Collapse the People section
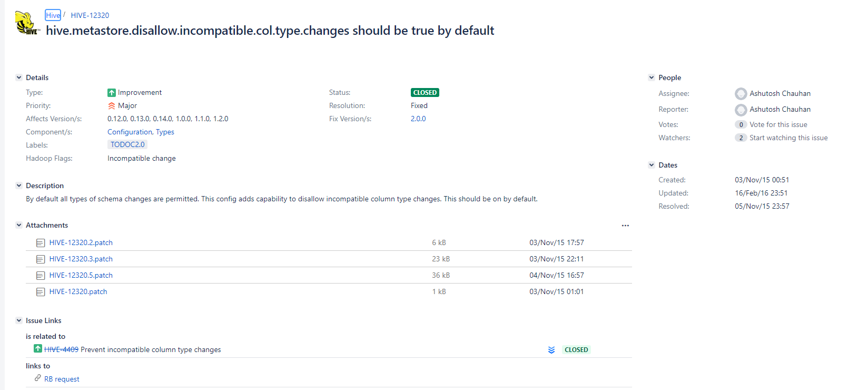The height and width of the screenshot is (390, 868). (x=652, y=77)
